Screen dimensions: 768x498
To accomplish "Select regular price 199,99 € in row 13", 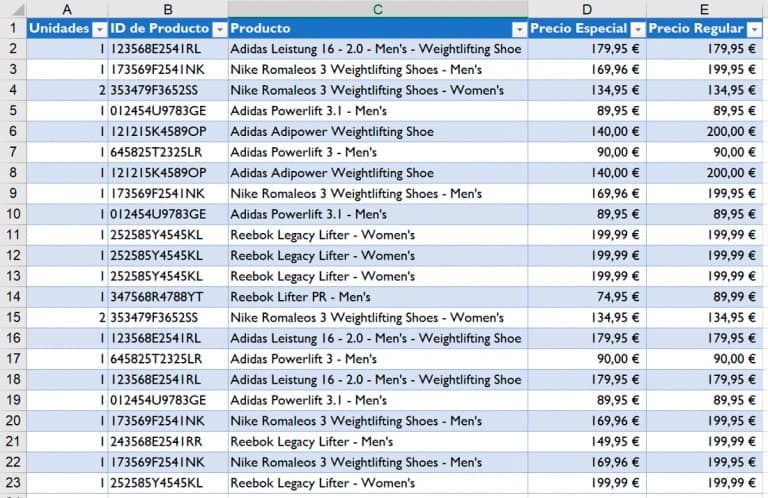I will coord(704,276).
